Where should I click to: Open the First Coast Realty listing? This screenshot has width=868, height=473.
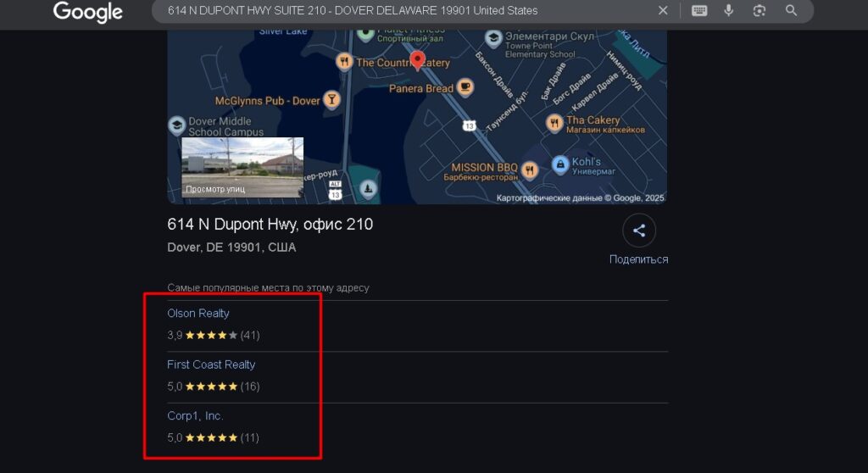pyautogui.click(x=211, y=364)
